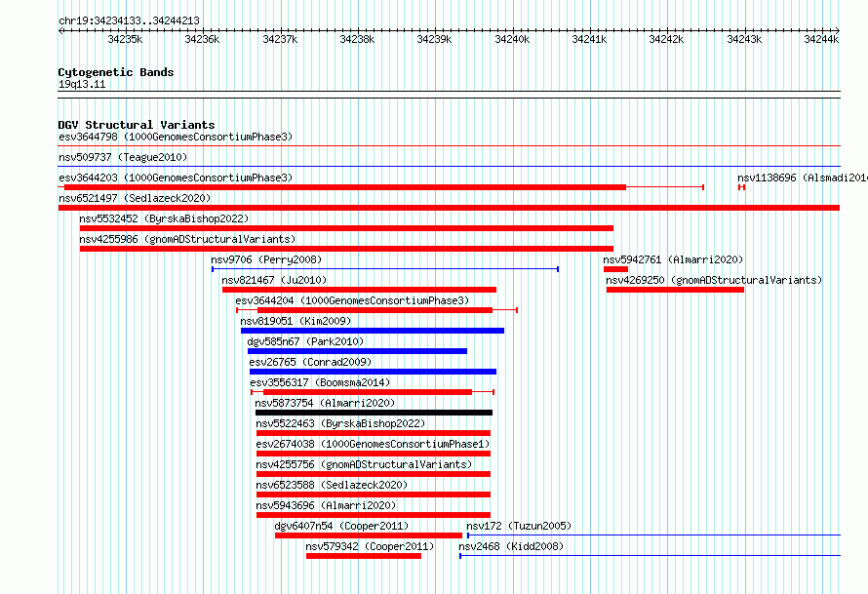
Task: Select the small nsv5942761 (Almarri2020) red bar
Action: [x=615, y=269]
